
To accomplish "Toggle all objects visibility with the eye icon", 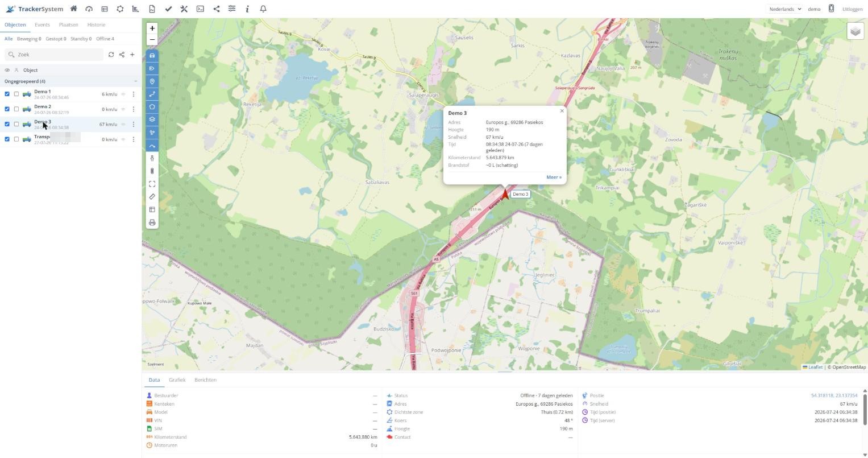I will [x=7, y=70].
